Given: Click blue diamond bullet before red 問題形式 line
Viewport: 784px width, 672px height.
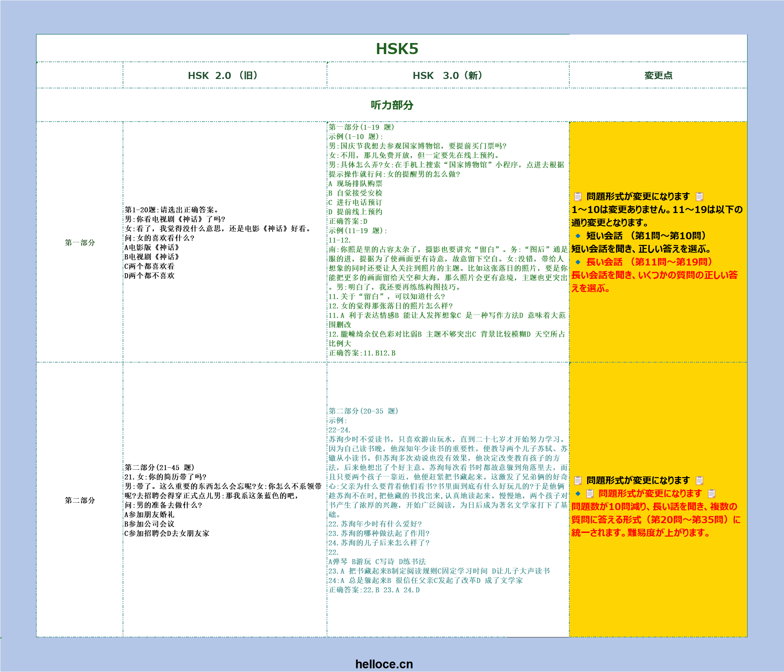Looking at the screenshot, I should (578, 493).
